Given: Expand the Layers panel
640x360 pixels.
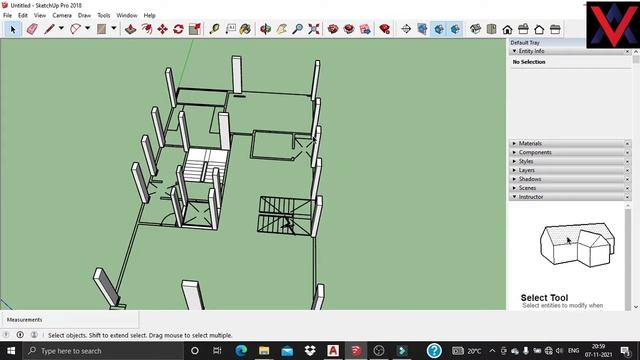Looking at the screenshot, I should tap(514, 170).
